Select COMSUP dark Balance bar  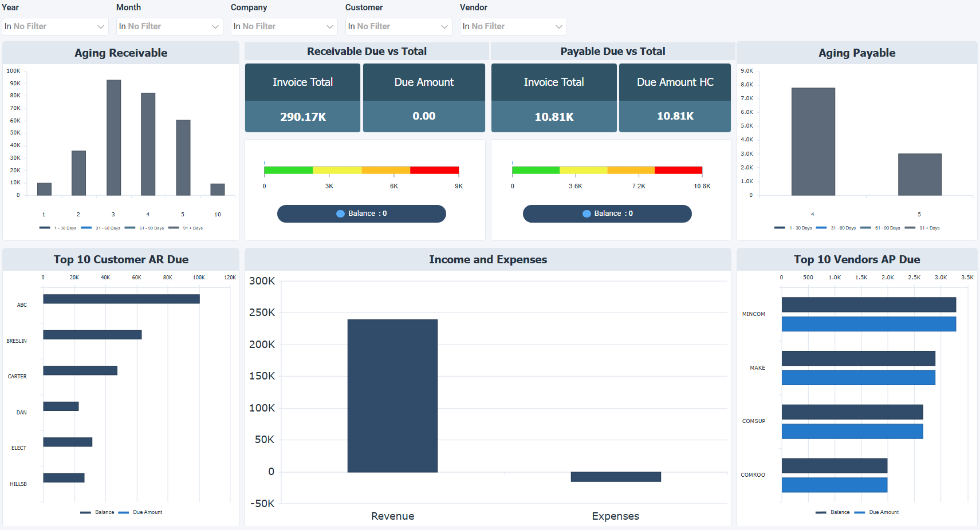[x=852, y=412]
